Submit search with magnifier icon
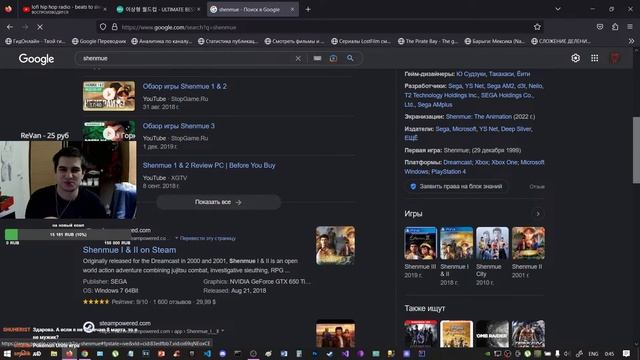This screenshot has height=360, width=640. pyautogui.click(x=350, y=58)
